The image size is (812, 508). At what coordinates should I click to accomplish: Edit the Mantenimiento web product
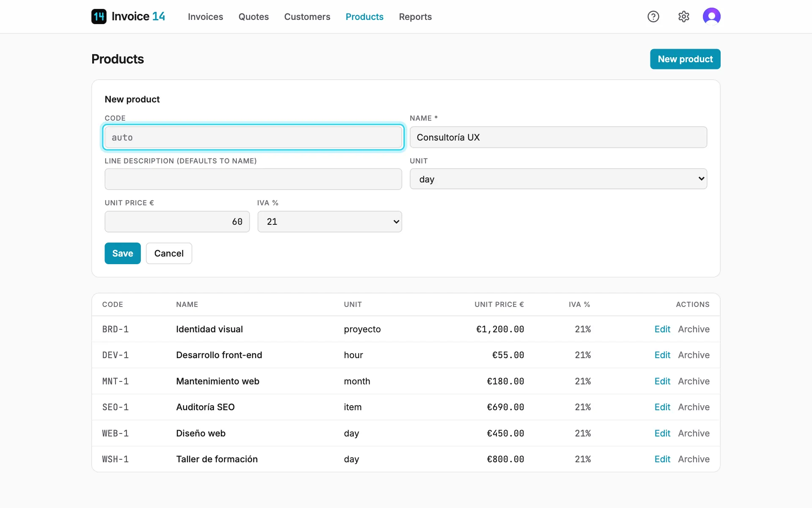[662, 381]
